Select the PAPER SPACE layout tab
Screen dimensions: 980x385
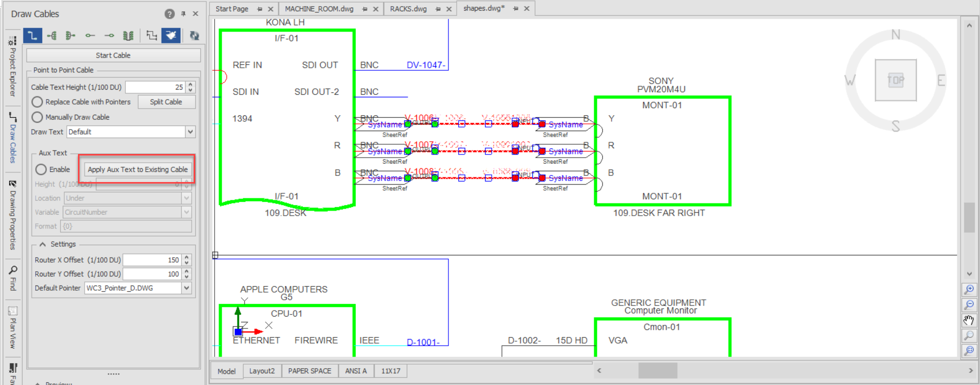pos(309,371)
